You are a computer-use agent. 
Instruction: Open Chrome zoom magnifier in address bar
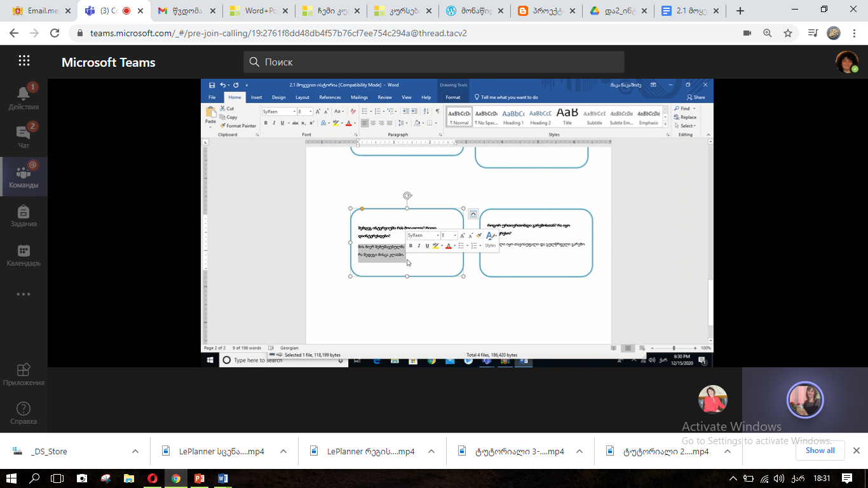click(x=768, y=33)
